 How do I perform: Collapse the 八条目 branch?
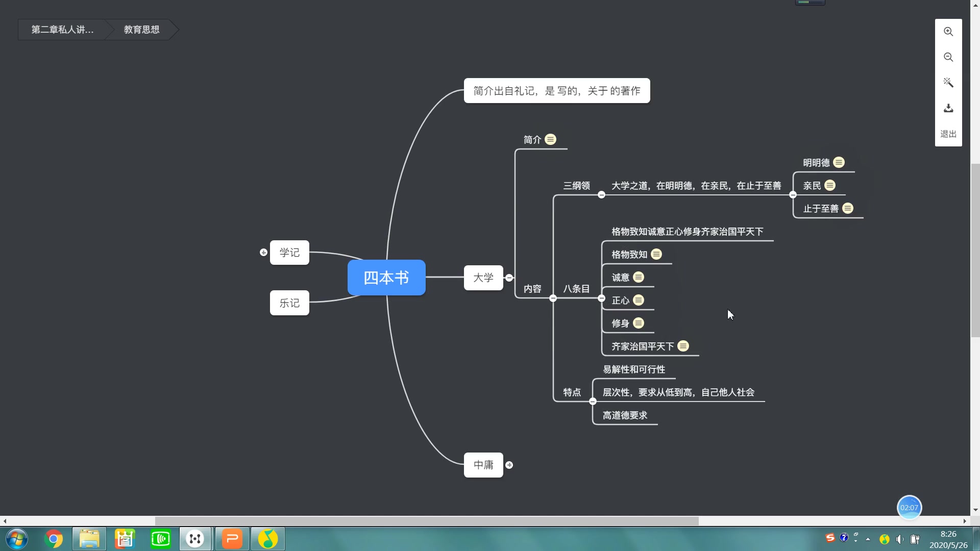click(601, 298)
